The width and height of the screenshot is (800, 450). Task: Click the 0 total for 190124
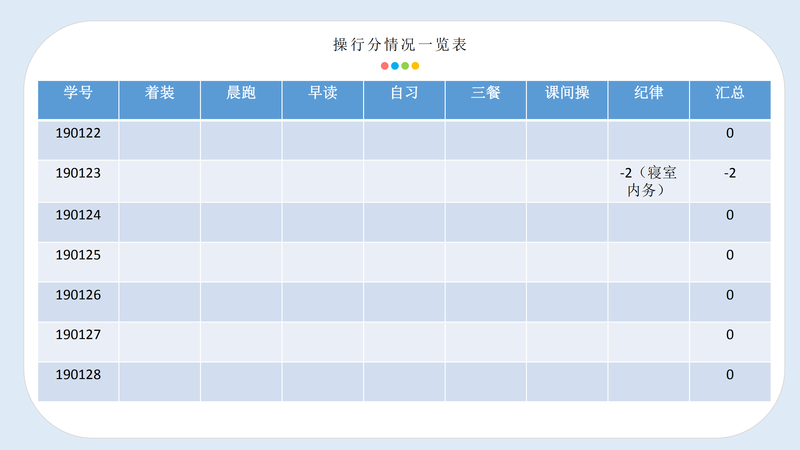[730, 215]
